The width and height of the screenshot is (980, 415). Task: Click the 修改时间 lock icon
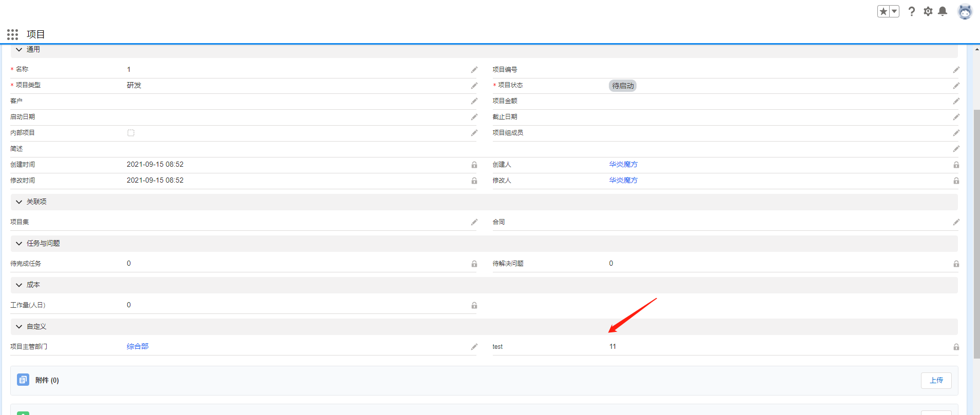(x=474, y=181)
